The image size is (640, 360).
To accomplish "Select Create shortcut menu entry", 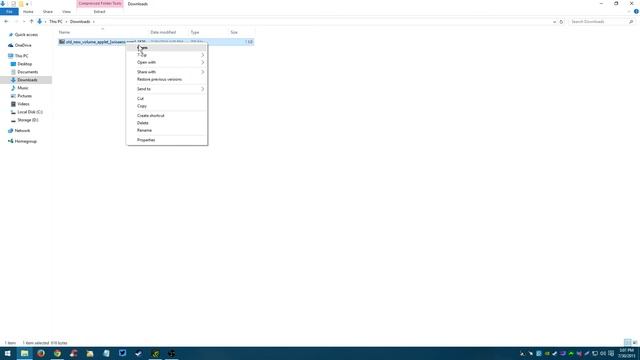I will (167, 116).
